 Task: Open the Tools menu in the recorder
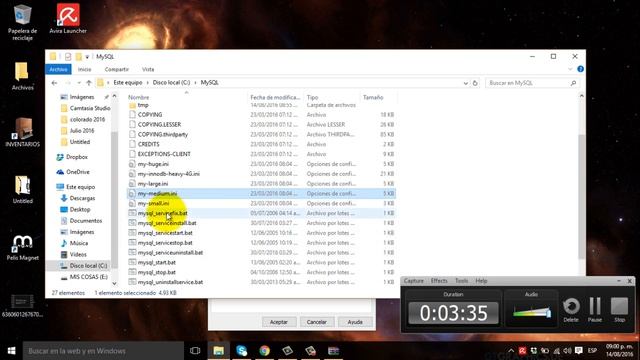point(461,281)
